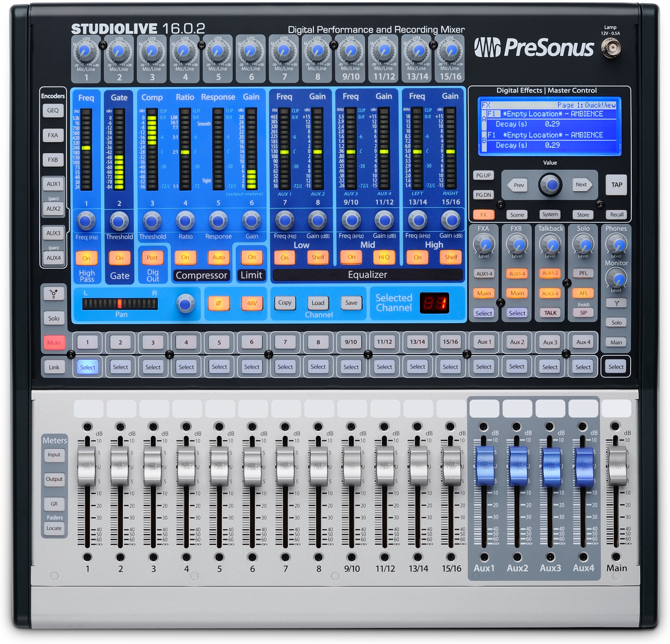This screenshot has width=670, height=644.
Task: Click the Pan knob beside the pan meter
Action: (x=185, y=303)
